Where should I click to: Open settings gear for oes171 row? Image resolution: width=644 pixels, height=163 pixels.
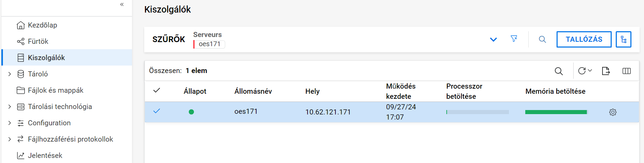click(613, 112)
